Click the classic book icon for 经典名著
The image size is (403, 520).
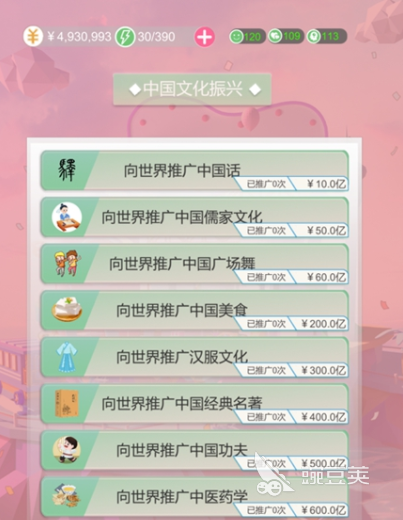pos(67,403)
